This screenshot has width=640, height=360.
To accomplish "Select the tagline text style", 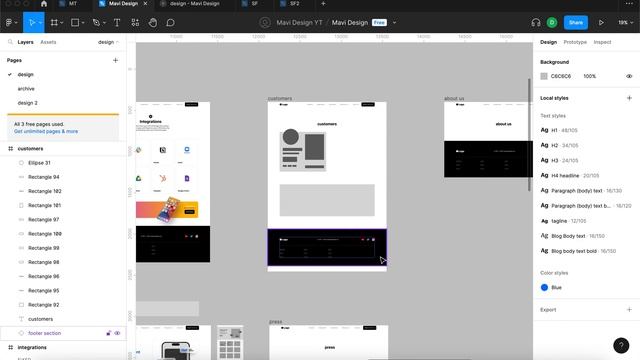I will 563,221.
